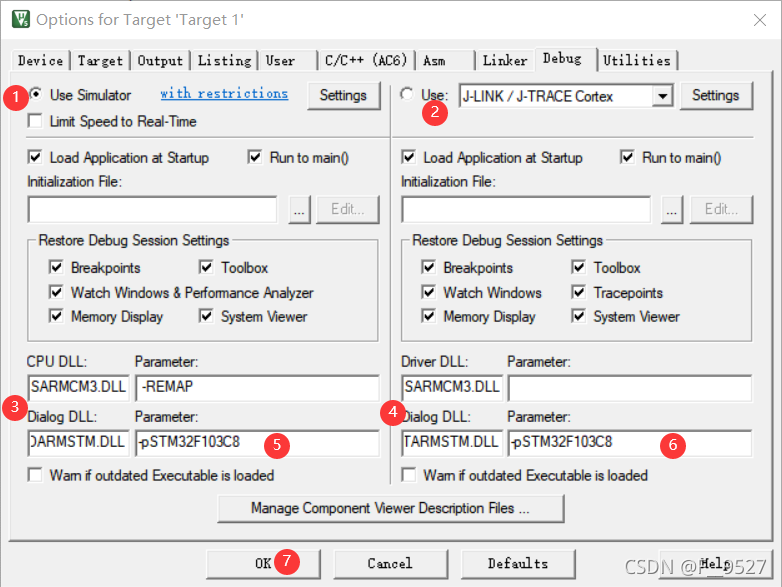Switch to the User tab
Image resolution: width=782 pixels, height=587 pixels.
pyautogui.click(x=288, y=61)
